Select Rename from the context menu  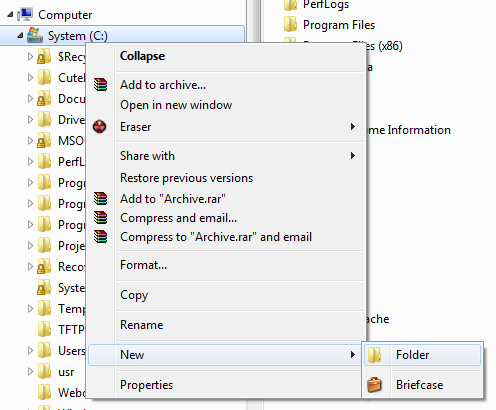142,325
